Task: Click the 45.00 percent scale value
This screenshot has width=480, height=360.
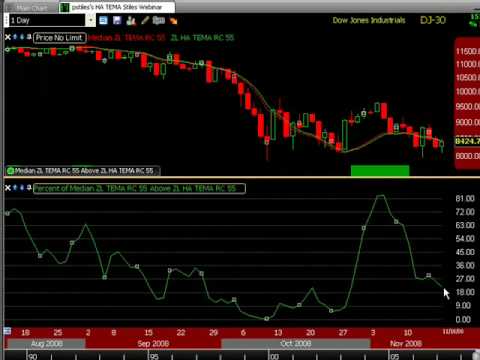Action: (465, 252)
